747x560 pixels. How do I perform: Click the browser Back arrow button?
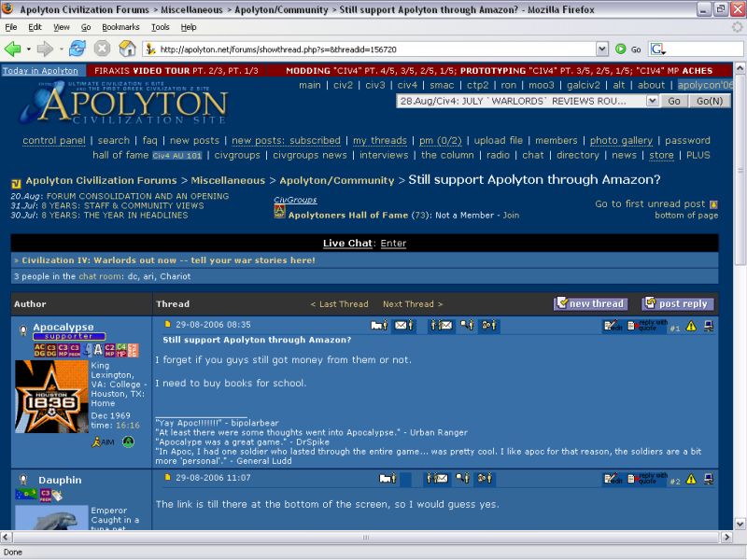[13, 49]
